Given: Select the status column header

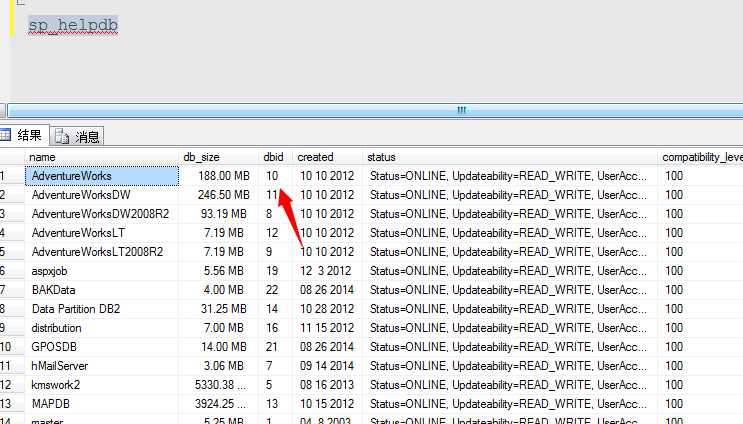Looking at the screenshot, I should tap(510, 157).
